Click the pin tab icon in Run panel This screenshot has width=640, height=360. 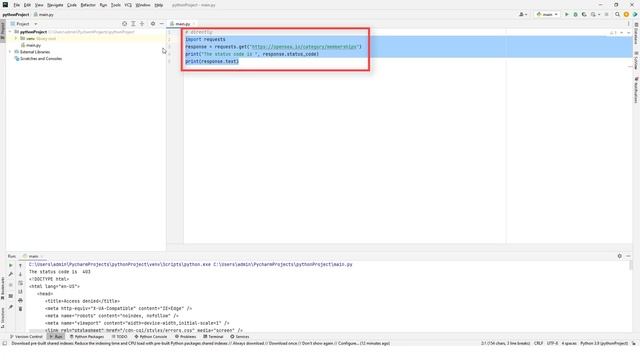11,307
